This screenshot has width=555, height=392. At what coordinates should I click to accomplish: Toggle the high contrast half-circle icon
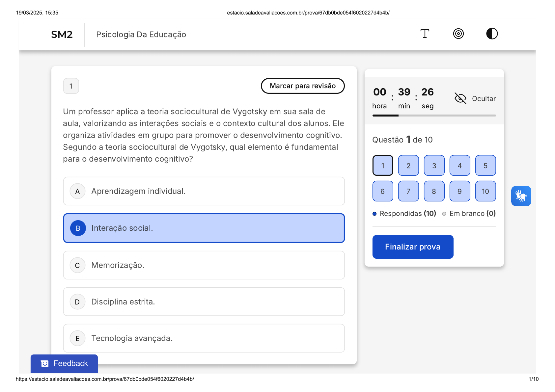pos(492,34)
